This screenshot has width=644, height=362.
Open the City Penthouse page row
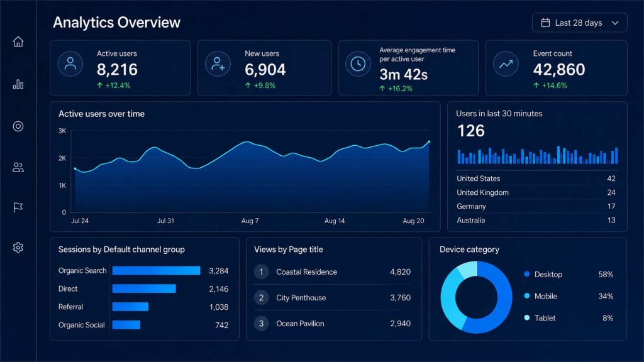(332, 297)
